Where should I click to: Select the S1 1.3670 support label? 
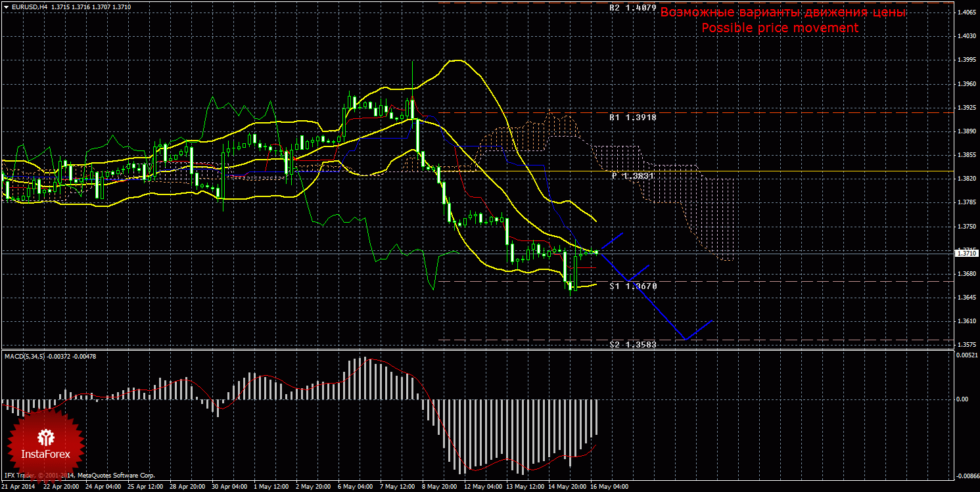coord(632,286)
